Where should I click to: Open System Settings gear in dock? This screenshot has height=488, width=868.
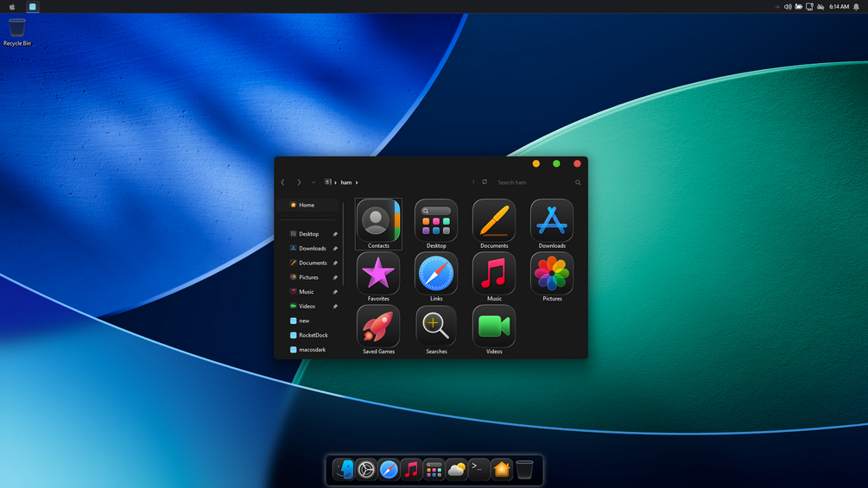366,470
